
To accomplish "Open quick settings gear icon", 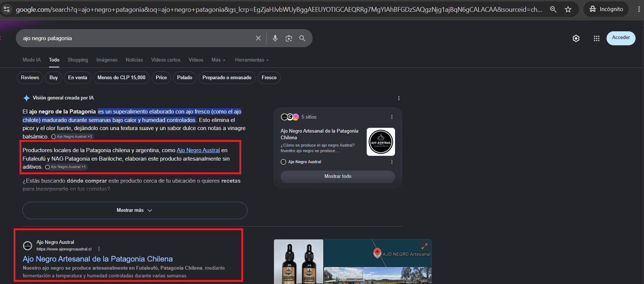I will [x=576, y=38].
